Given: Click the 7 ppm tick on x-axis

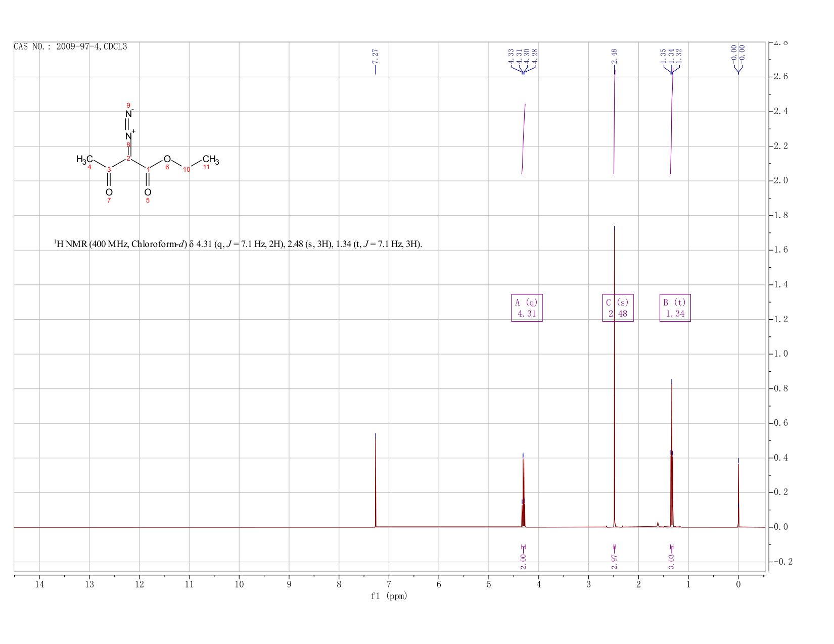Looking at the screenshot, I should click(x=389, y=585).
